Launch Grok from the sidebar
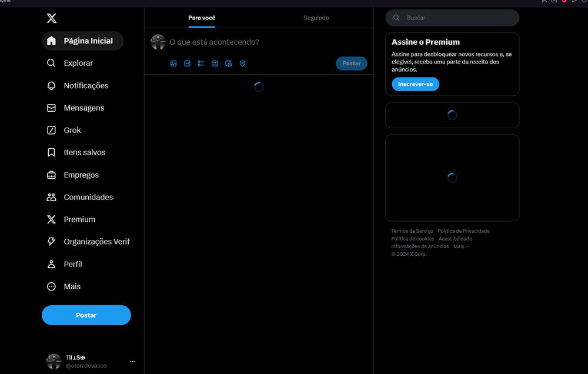The image size is (588, 374). point(64,130)
